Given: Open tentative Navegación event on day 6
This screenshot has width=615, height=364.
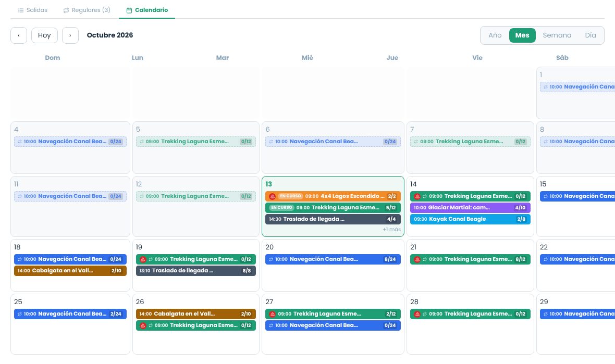Looking at the screenshot, I should click(333, 142).
